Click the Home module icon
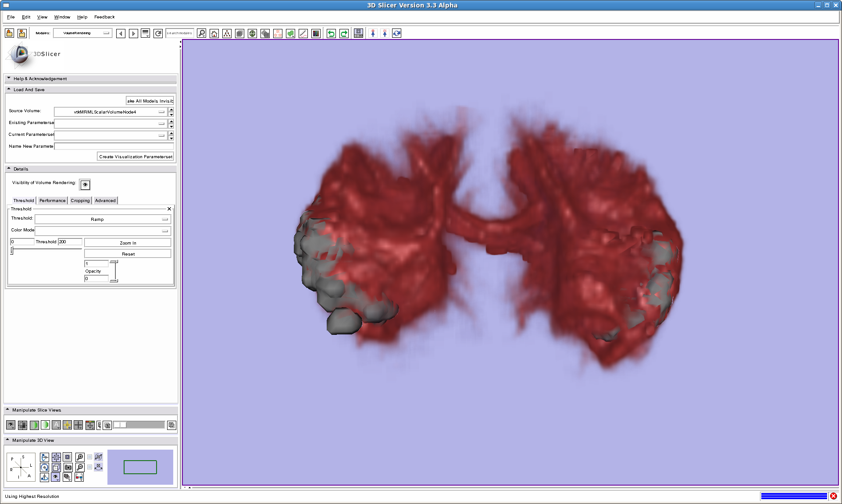Screen dimensions: 842x504 coord(214,33)
